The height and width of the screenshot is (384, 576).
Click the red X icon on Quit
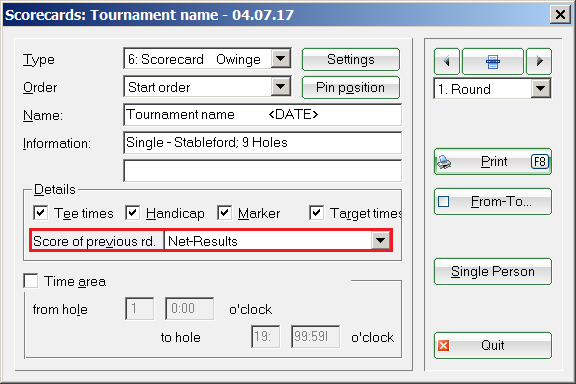click(x=443, y=345)
